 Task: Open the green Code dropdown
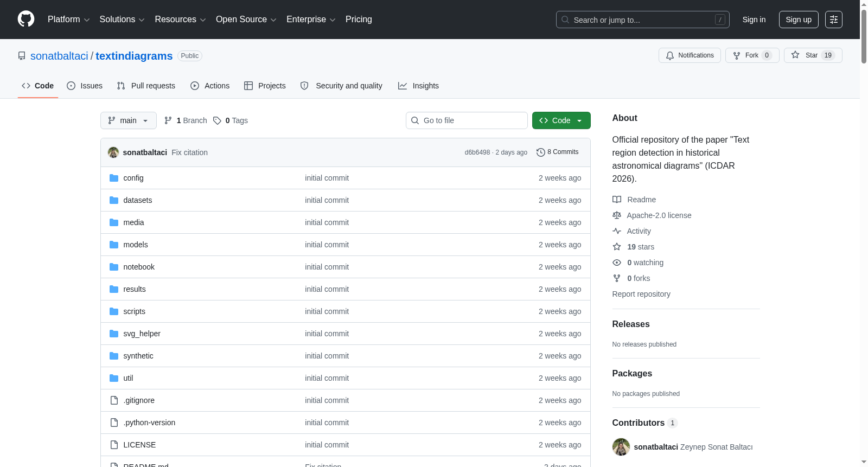click(x=561, y=120)
